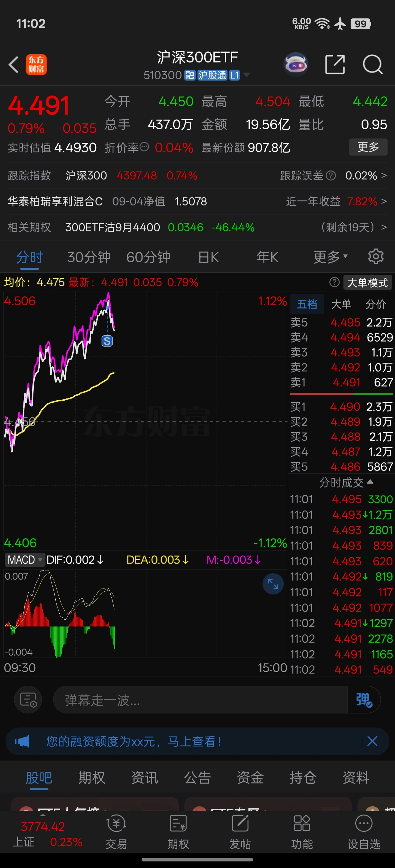
Task: Switch to 大单 tab
Action: coord(341,304)
